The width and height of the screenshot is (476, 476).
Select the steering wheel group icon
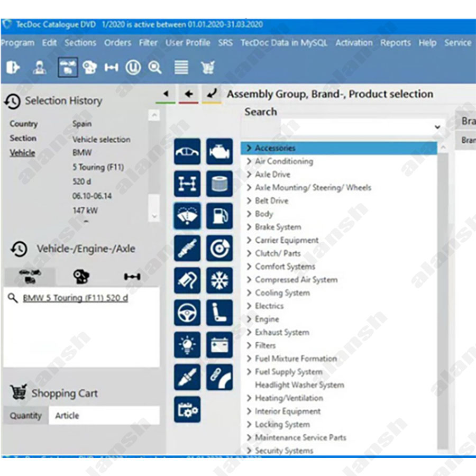click(187, 313)
